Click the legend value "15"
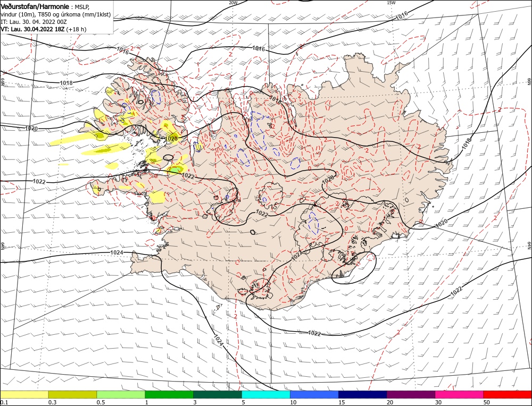 coord(342,402)
